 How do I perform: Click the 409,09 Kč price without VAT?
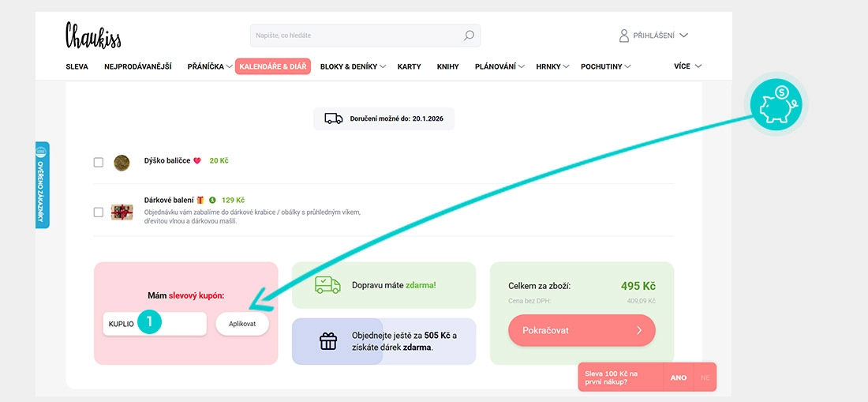(x=641, y=301)
